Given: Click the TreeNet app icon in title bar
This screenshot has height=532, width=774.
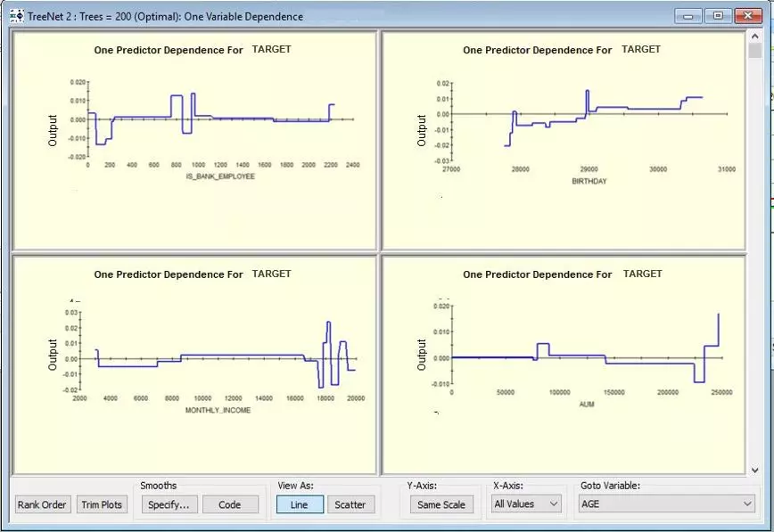Looking at the screenshot, I should point(16,16).
